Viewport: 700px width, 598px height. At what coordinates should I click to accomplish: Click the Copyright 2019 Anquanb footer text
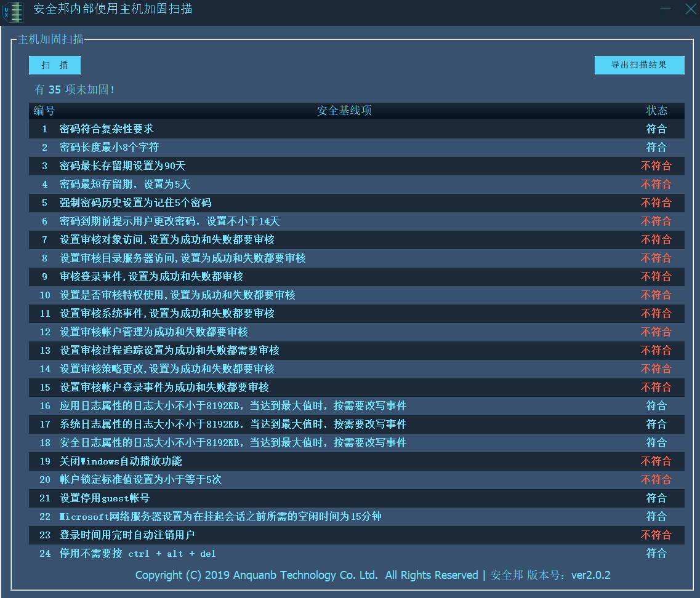(307, 575)
